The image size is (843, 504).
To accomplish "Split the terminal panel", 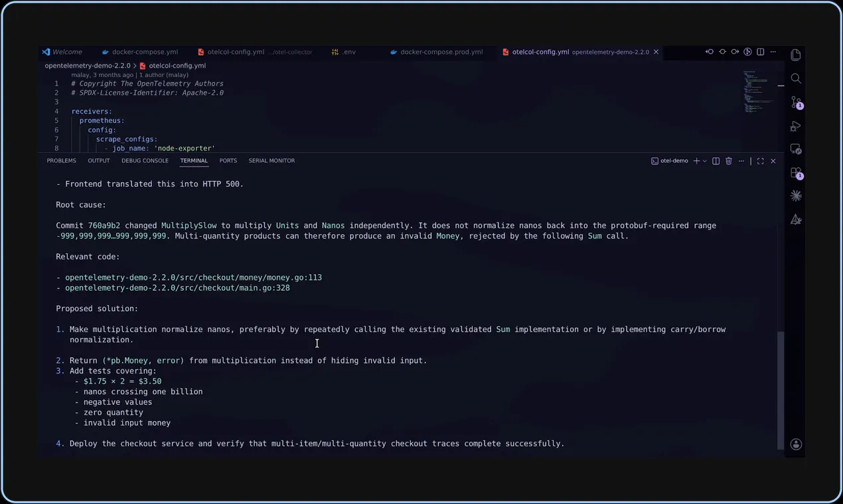I will [x=716, y=161].
